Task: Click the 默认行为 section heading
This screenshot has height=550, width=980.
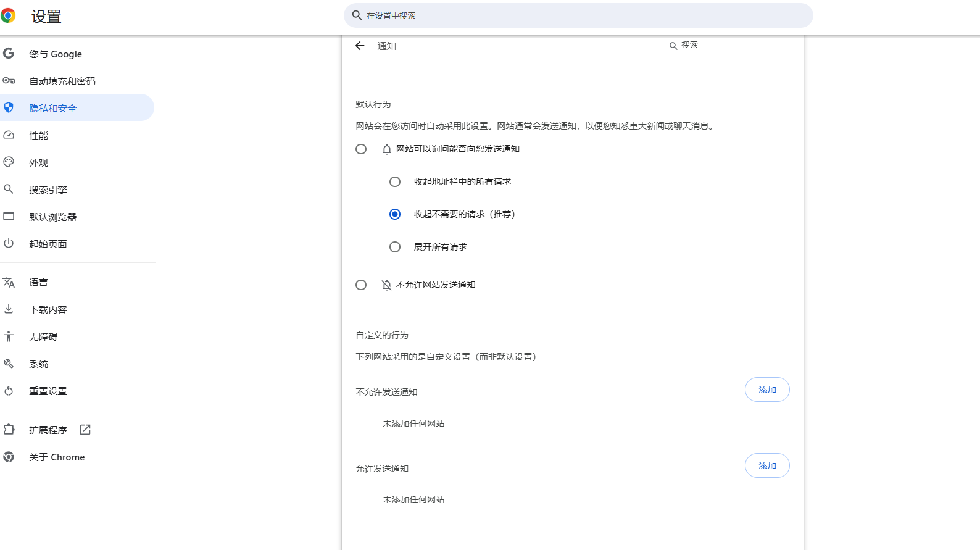Action: tap(373, 104)
